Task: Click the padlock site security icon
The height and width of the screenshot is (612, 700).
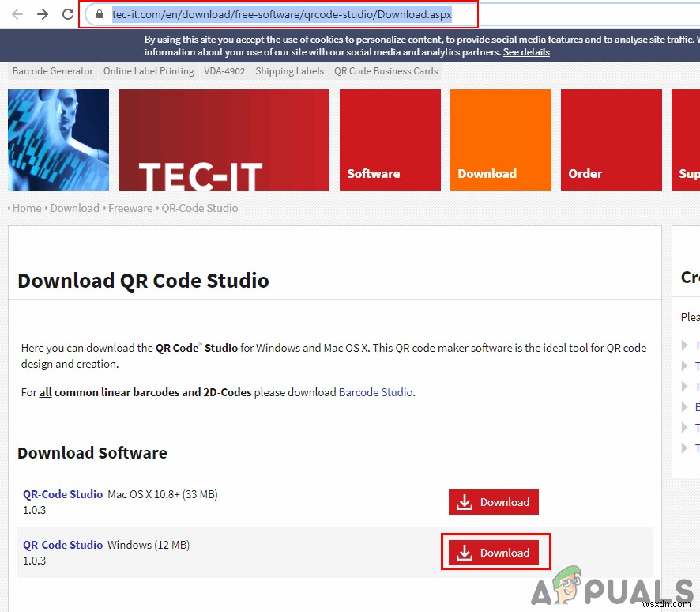Action: tap(100, 14)
